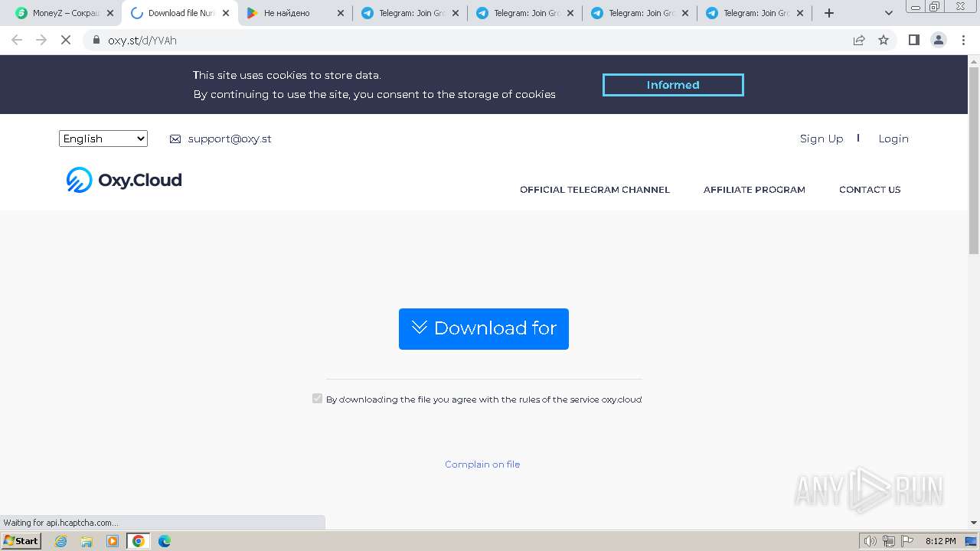Toggle the browser side panel

[913, 40]
